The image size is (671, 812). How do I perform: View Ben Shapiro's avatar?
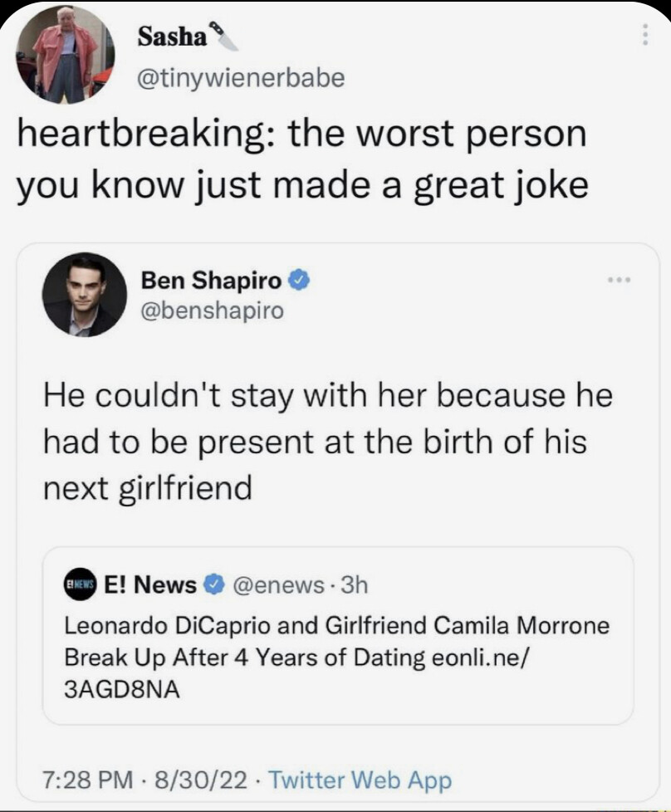click(x=85, y=295)
